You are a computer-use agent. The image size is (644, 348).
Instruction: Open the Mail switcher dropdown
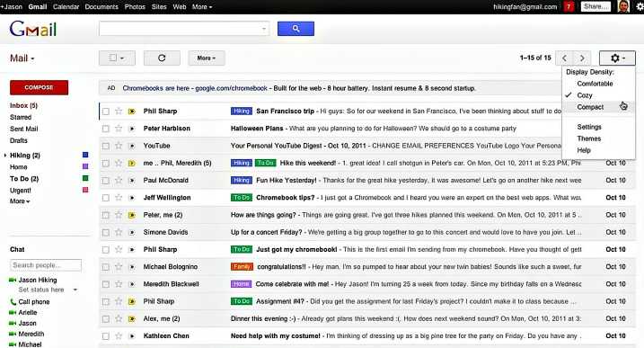[x=22, y=58]
